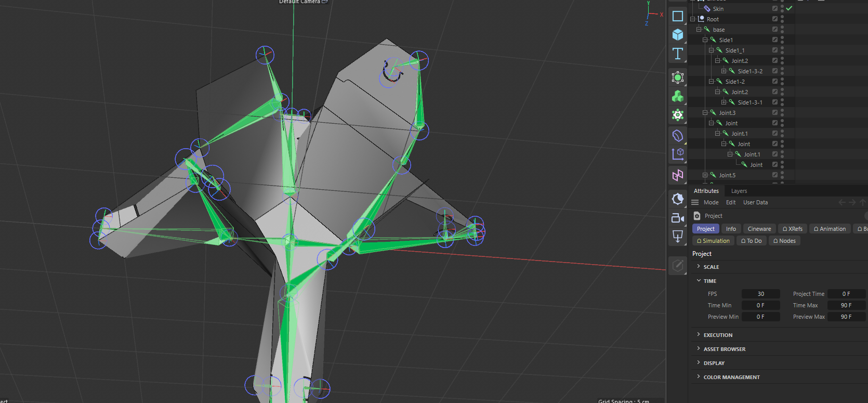Toggle visibility dots for Side1-2
Screen dimensions: 868x403
782,82
